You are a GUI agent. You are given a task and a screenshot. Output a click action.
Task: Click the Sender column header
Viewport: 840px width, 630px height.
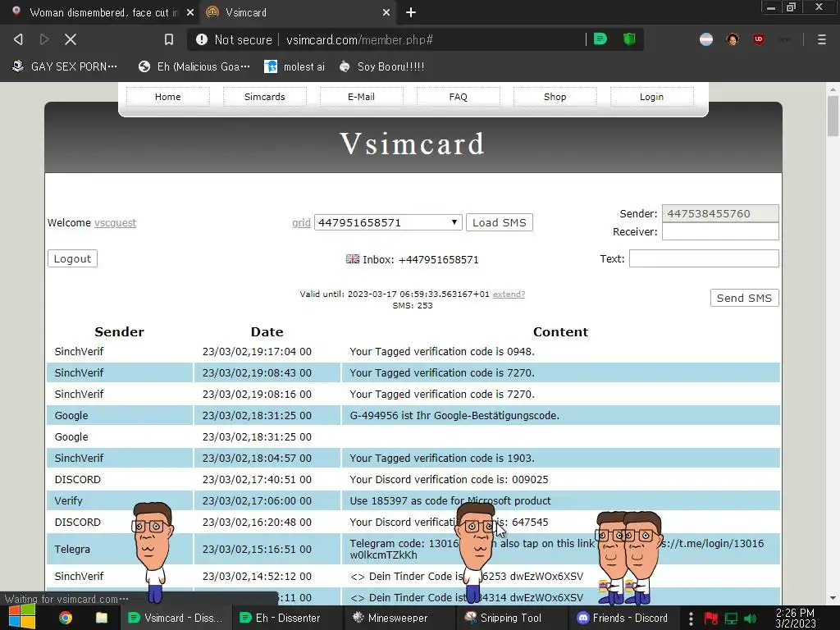click(120, 331)
